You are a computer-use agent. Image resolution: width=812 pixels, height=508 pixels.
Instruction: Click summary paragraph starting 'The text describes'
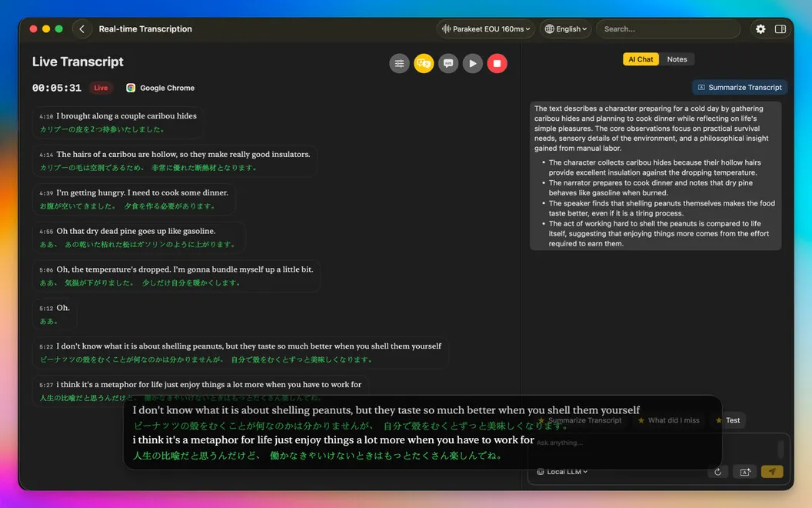click(651, 128)
